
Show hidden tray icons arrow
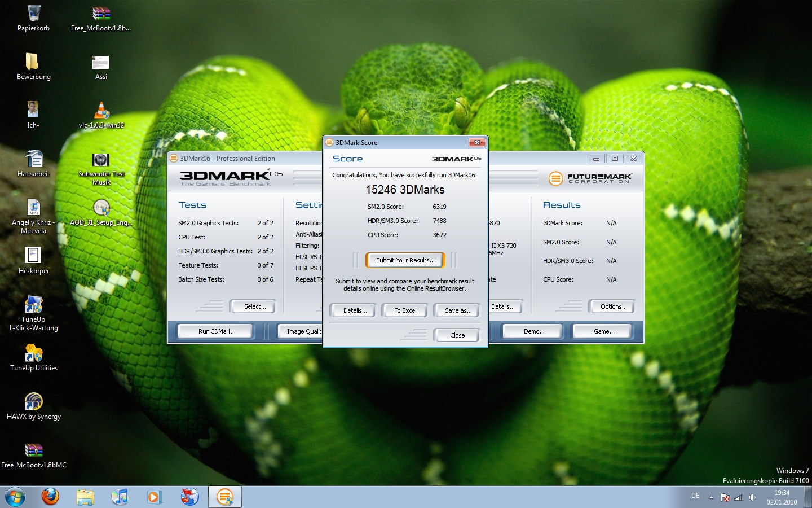pos(711,497)
